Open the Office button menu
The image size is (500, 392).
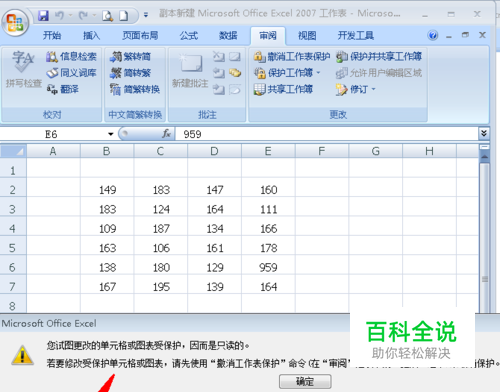tap(15, 23)
